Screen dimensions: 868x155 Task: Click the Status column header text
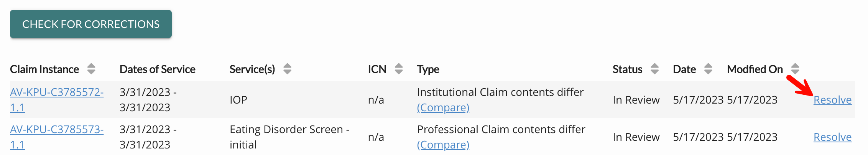[x=627, y=69]
